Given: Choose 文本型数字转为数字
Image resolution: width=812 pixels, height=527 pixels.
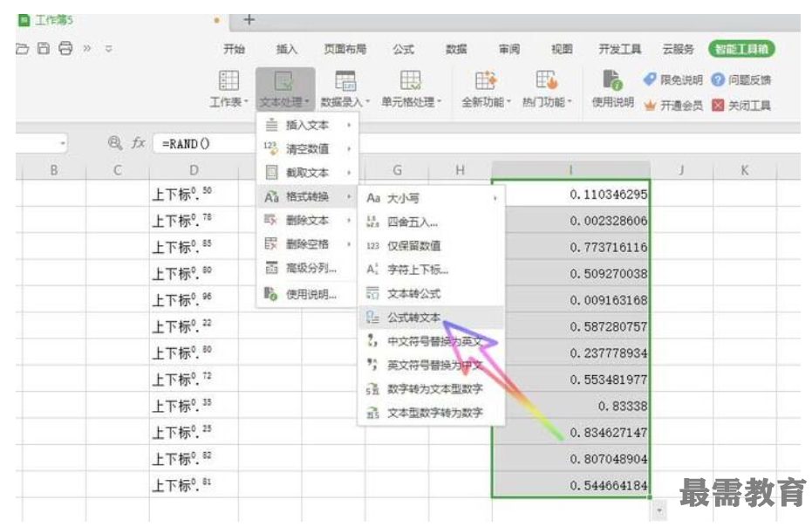Looking at the screenshot, I should [x=432, y=413].
